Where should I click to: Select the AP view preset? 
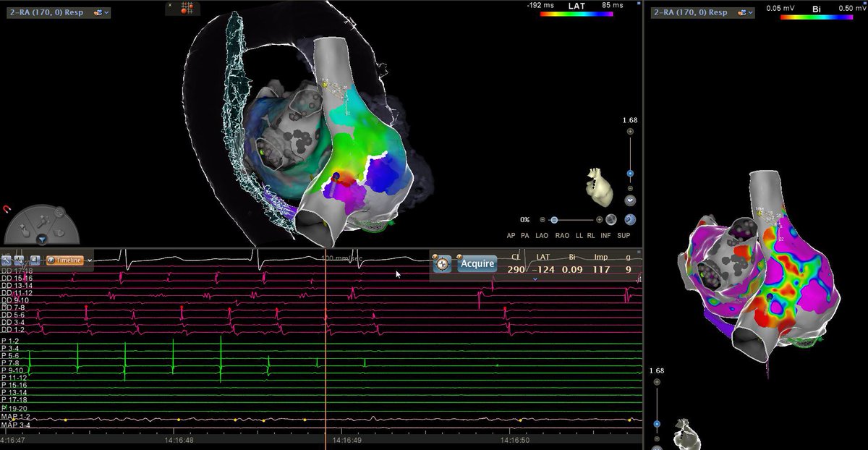point(511,235)
